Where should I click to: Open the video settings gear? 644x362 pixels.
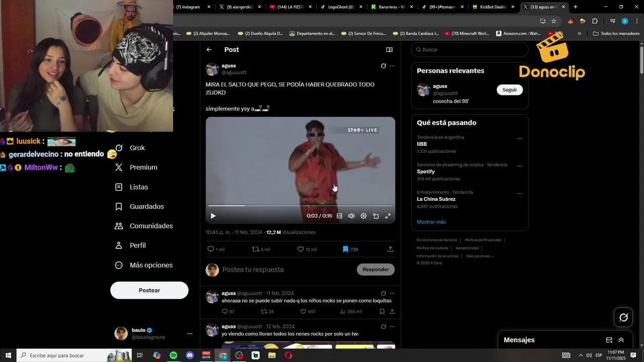(x=363, y=216)
